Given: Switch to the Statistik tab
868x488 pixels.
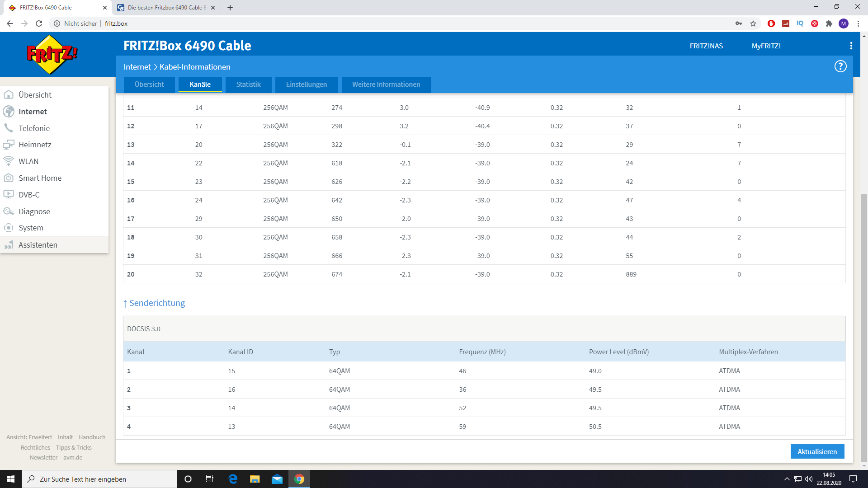Looking at the screenshot, I should (248, 84).
